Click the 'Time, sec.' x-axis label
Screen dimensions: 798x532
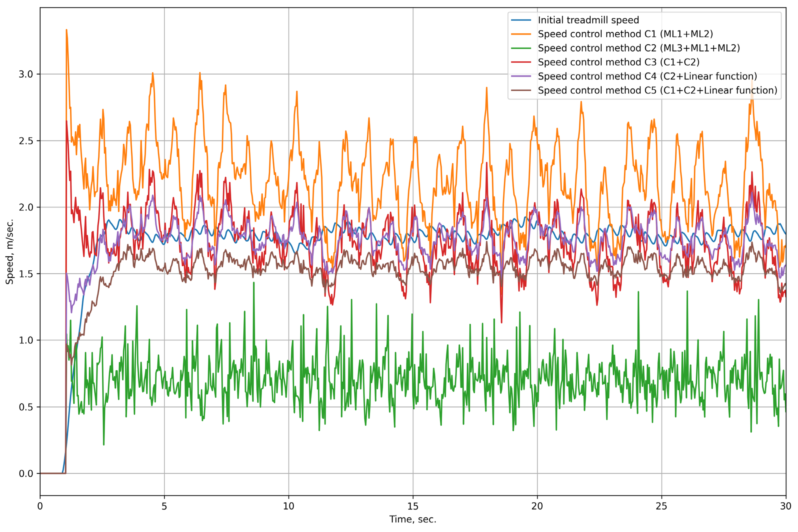(413, 519)
